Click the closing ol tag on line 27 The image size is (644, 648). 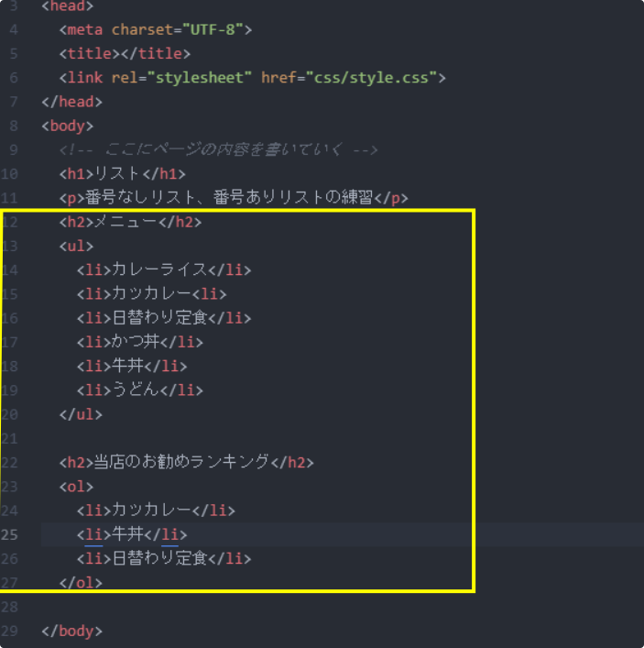click(x=81, y=582)
